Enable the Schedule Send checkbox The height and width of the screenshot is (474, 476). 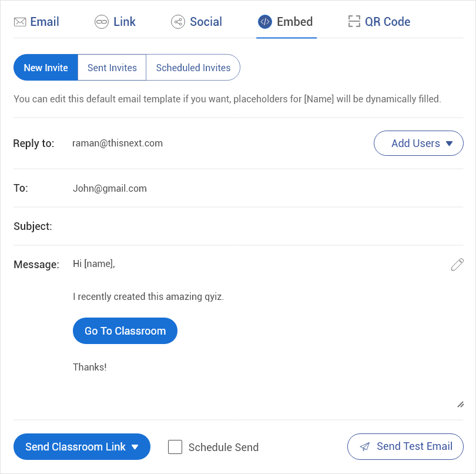pyautogui.click(x=175, y=447)
